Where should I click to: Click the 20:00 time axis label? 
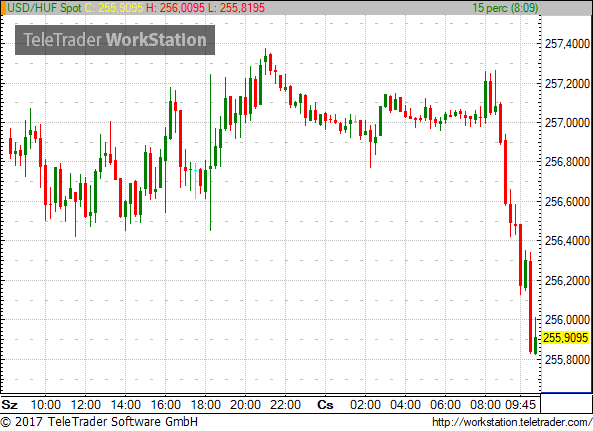tap(245, 405)
